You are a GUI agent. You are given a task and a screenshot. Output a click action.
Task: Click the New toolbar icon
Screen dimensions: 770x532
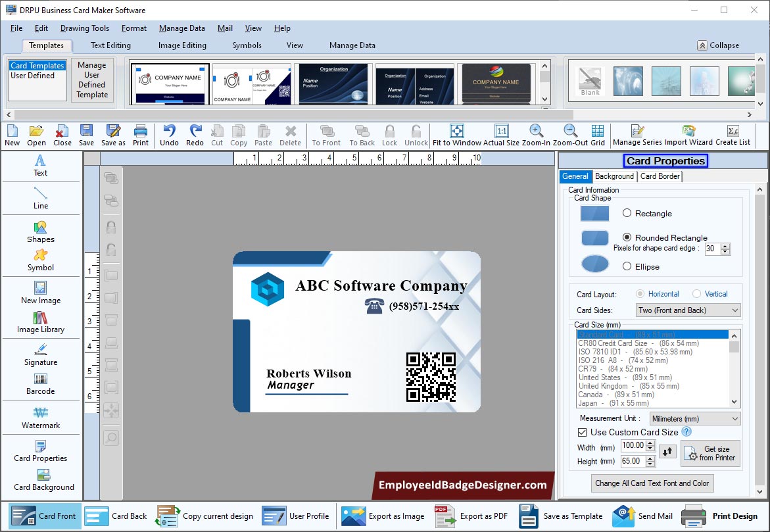(x=12, y=135)
